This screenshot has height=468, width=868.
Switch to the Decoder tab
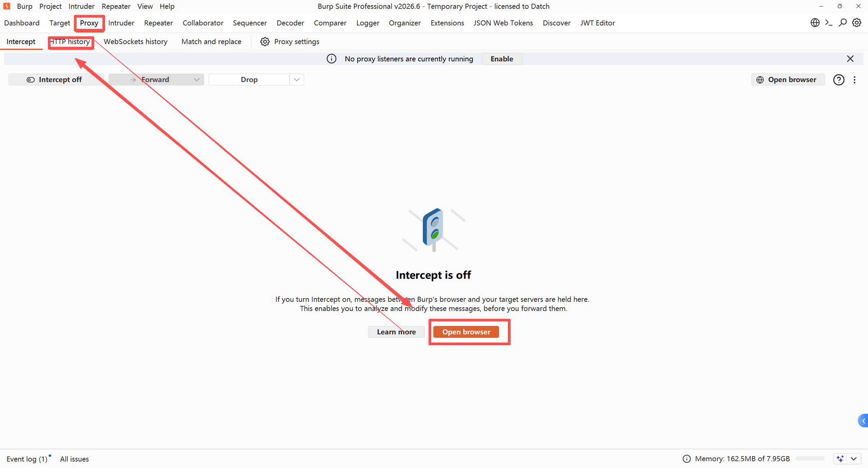pos(290,23)
